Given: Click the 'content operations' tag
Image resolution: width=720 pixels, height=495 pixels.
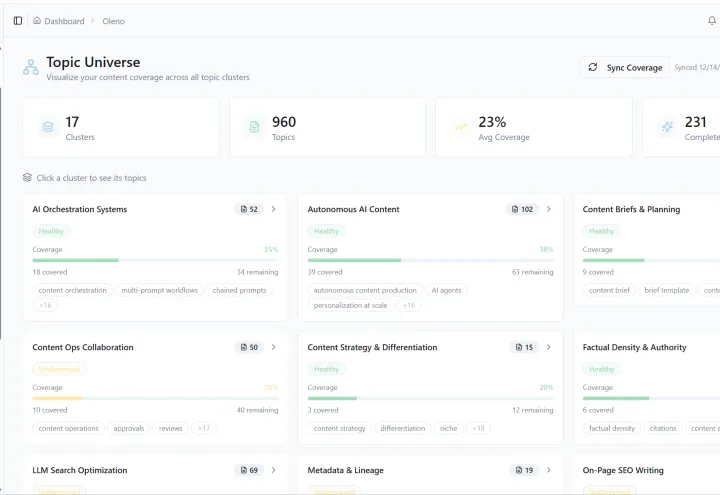Looking at the screenshot, I should point(68,428).
